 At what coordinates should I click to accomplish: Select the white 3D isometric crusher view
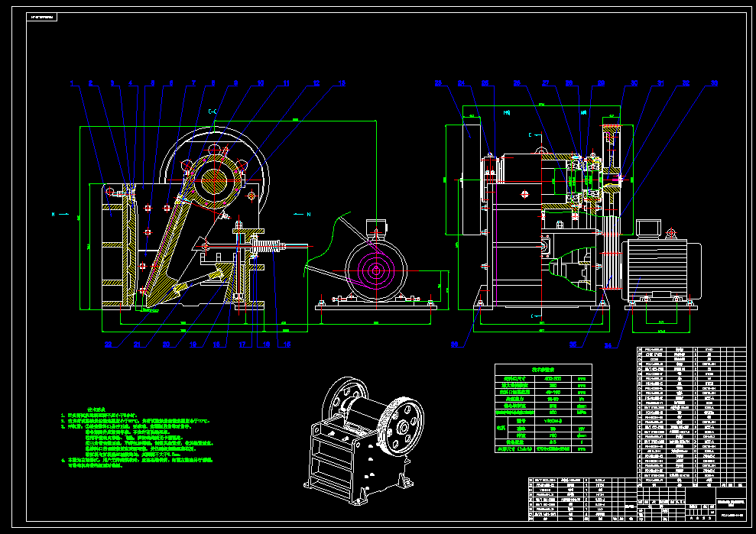[x=365, y=441]
